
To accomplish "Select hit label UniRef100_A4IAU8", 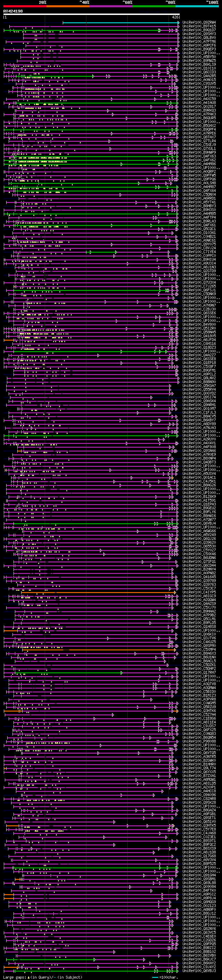I will 199,103.
